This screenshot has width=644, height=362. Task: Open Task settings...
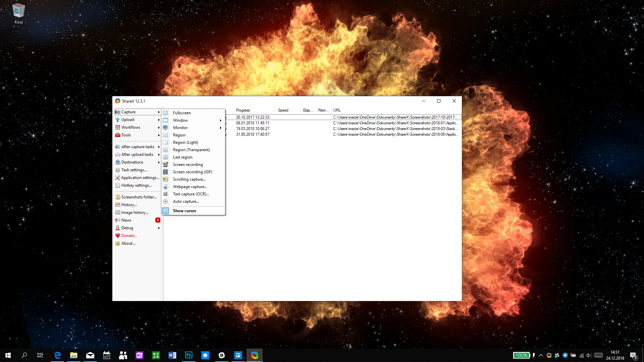pos(138,170)
